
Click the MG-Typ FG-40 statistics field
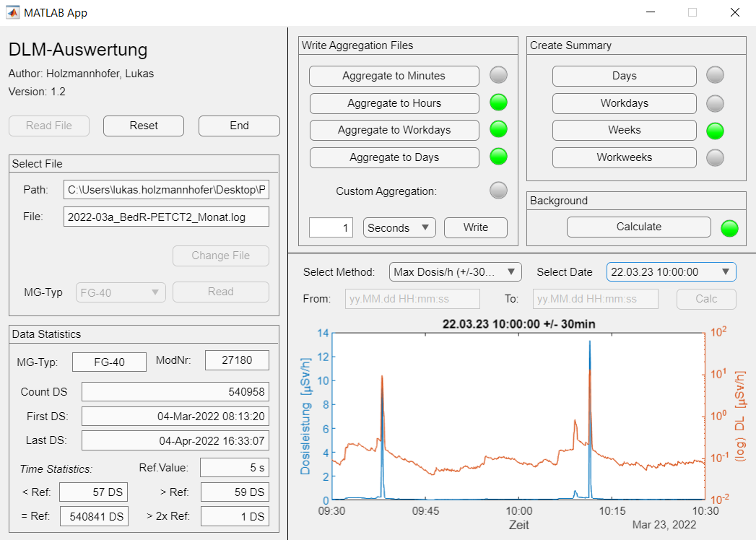(x=110, y=362)
